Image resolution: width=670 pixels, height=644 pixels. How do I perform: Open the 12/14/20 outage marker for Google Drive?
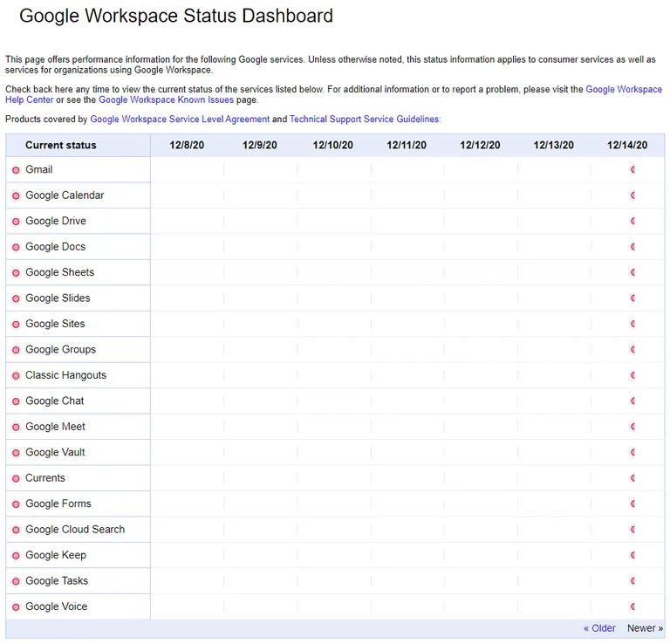[x=632, y=221]
